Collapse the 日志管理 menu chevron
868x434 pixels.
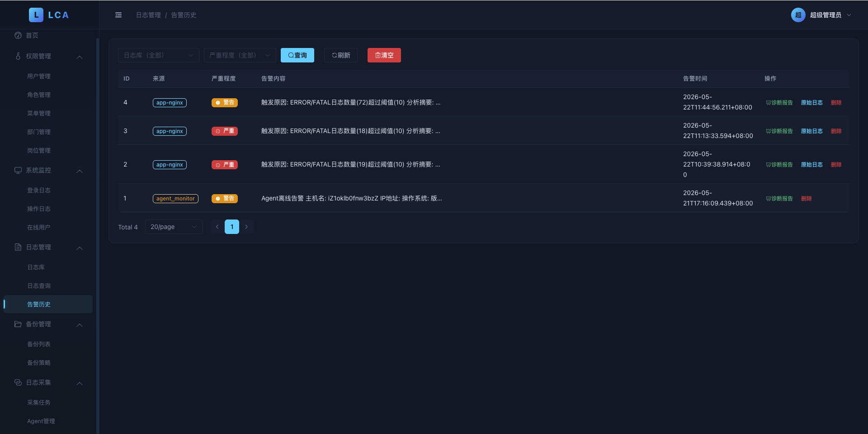80,248
